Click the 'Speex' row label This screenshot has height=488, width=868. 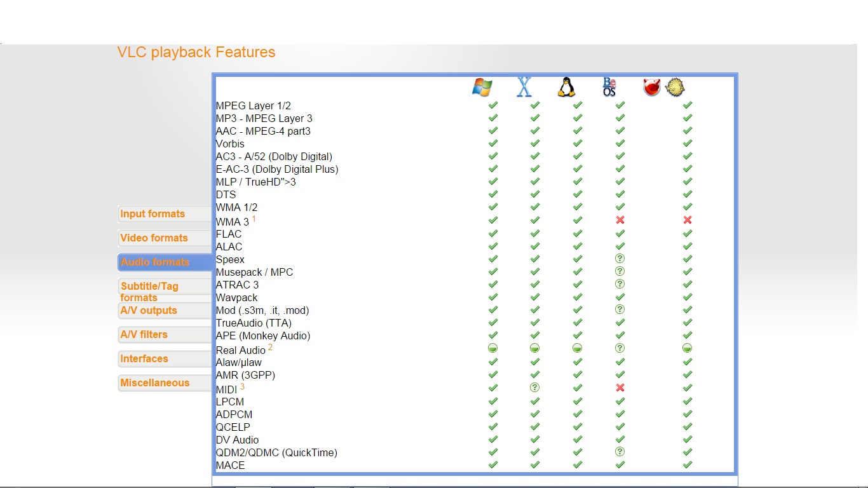[230, 260]
